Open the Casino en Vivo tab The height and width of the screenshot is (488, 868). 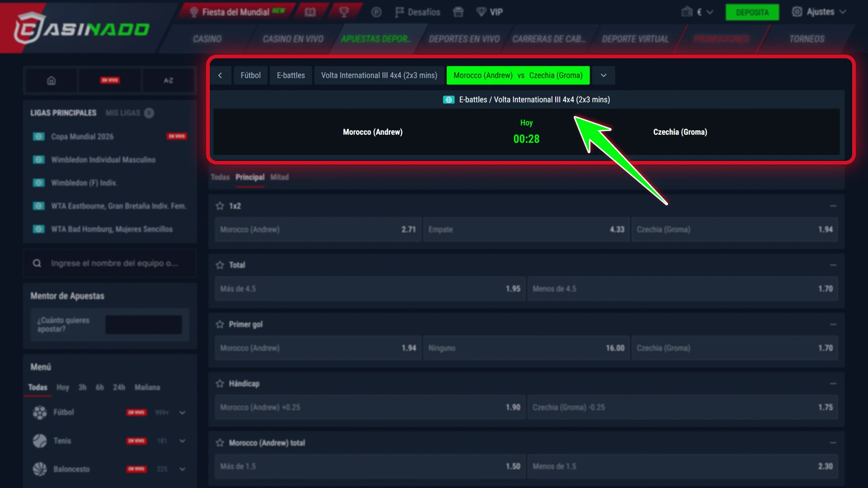293,39
